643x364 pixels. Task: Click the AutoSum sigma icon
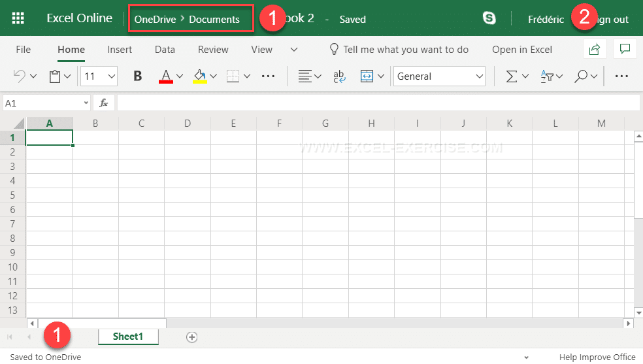[x=511, y=76]
